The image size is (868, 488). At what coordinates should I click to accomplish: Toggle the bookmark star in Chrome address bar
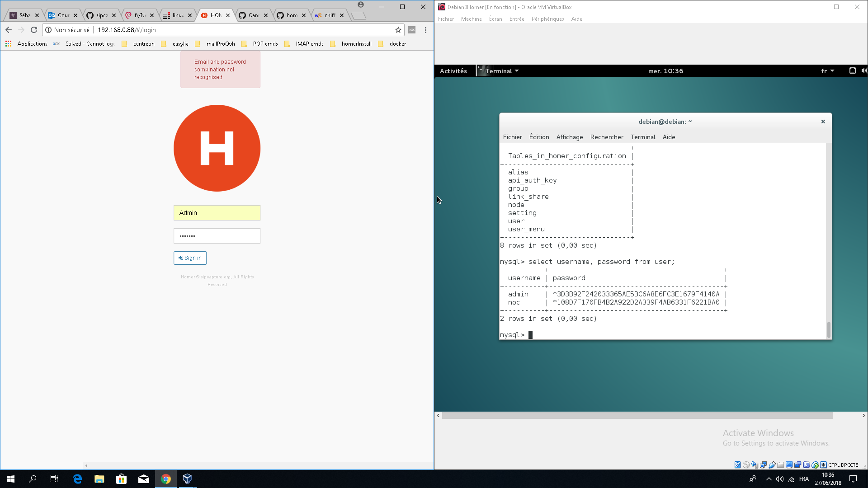tap(398, 30)
